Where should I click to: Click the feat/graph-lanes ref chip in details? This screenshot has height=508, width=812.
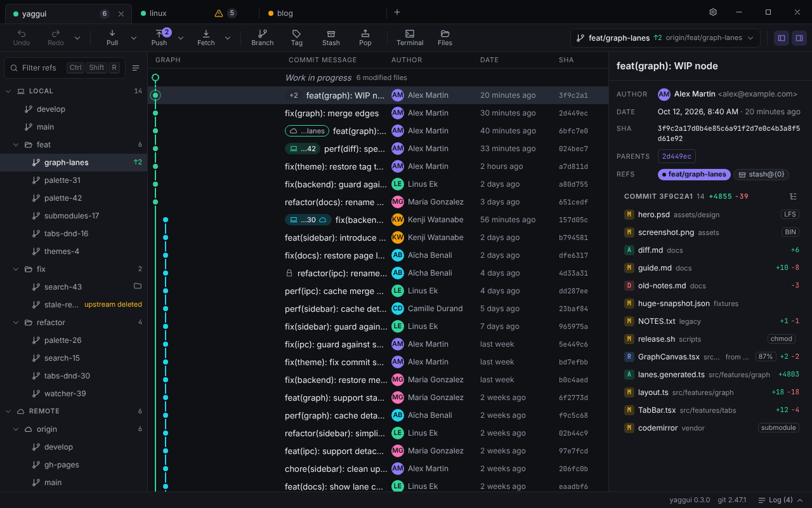pos(694,174)
